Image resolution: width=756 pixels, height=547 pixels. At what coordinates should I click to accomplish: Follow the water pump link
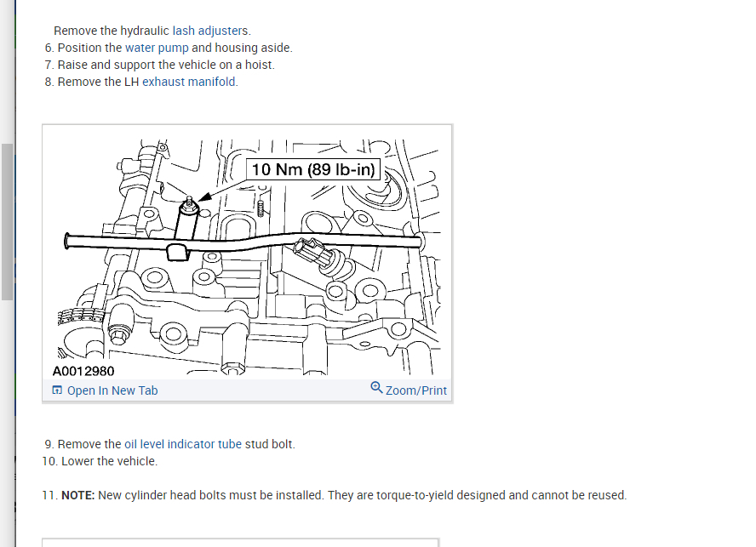tap(157, 48)
